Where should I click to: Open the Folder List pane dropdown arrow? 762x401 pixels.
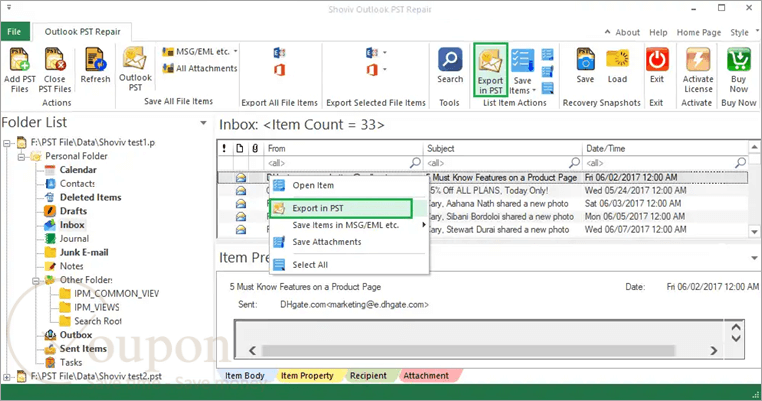(204, 123)
